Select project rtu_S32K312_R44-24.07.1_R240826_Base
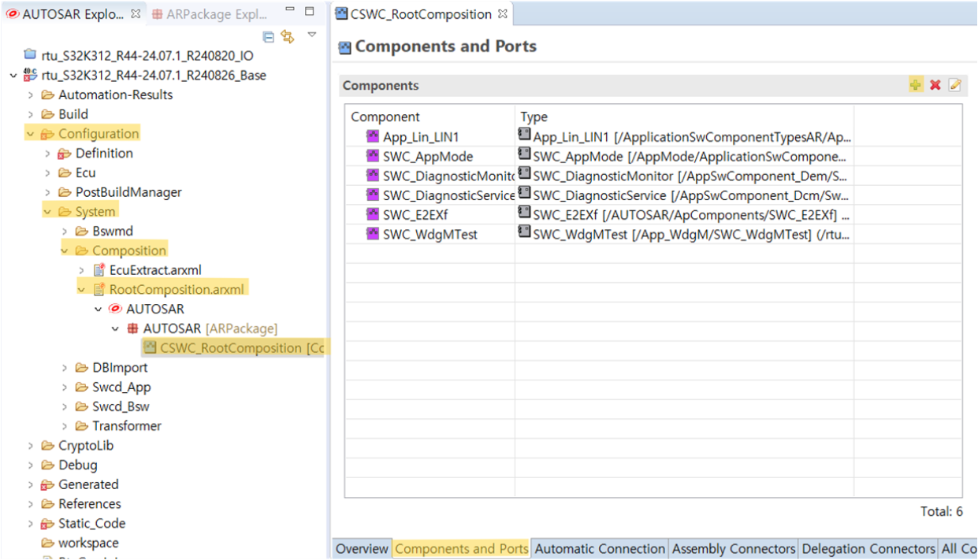 tap(154, 76)
